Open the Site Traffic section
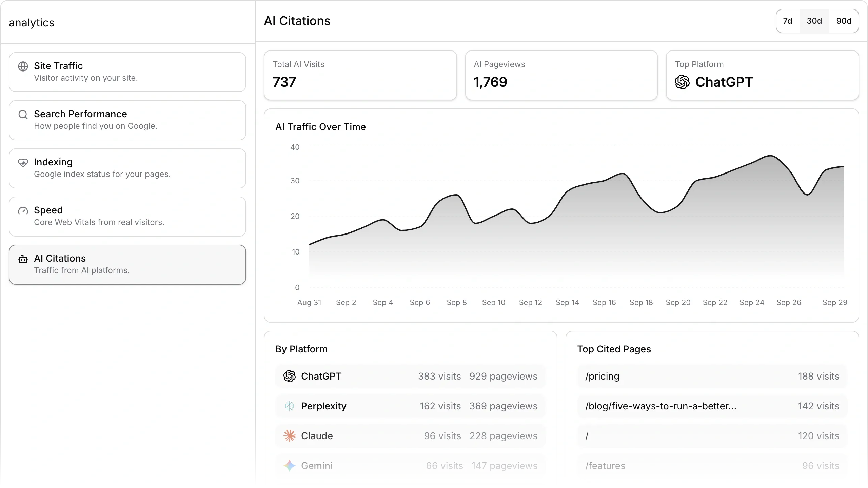This screenshot has width=868, height=488. (x=127, y=72)
